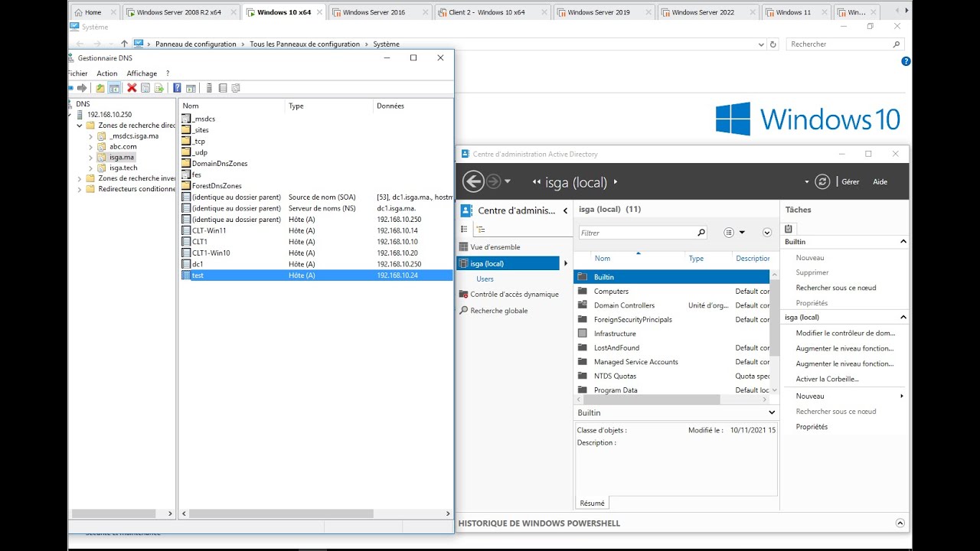Click the _msdcs delegated zone icon in DNS list
This screenshot has width=980, height=551.
pos(186,119)
